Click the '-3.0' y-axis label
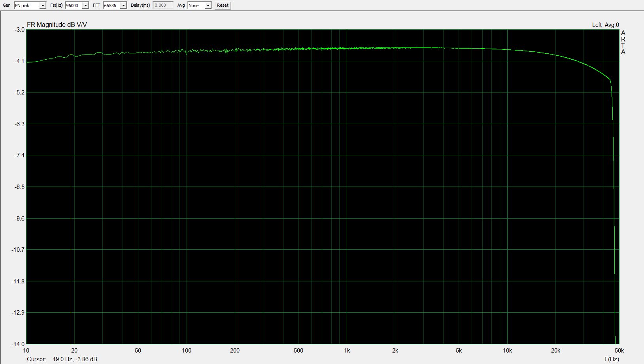The image size is (644, 364). (20, 30)
